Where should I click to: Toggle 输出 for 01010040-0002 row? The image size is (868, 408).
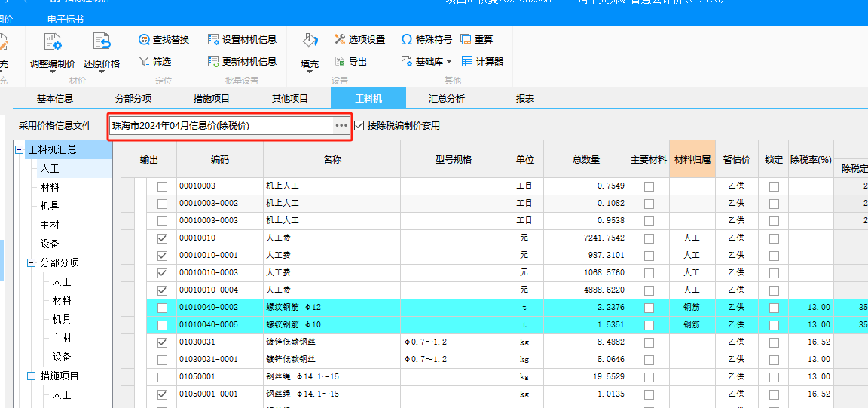(x=162, y=308)
